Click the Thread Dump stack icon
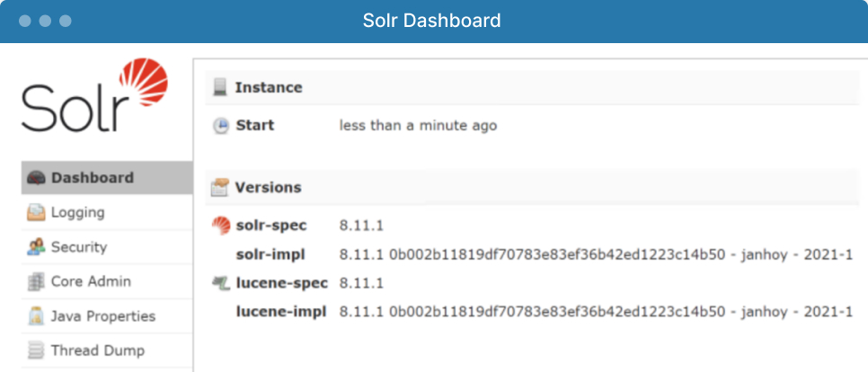The width and height of the screenshot is (868, 372). 36,351
